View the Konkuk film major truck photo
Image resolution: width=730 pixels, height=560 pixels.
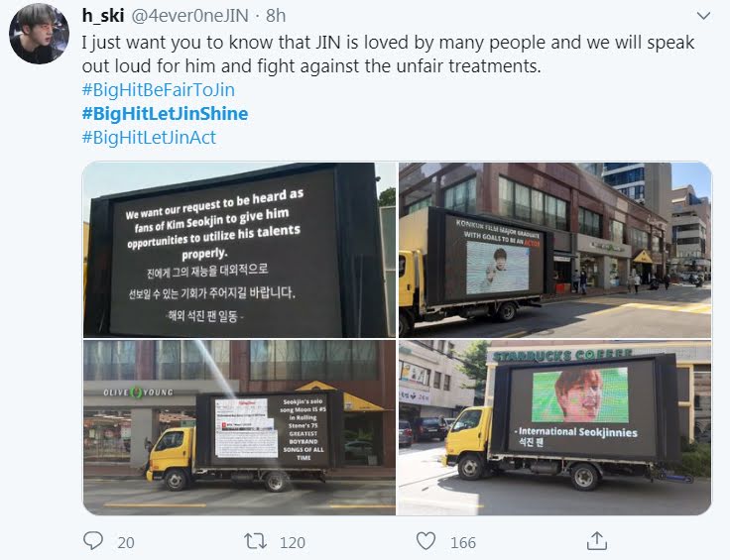click(555, 250)
